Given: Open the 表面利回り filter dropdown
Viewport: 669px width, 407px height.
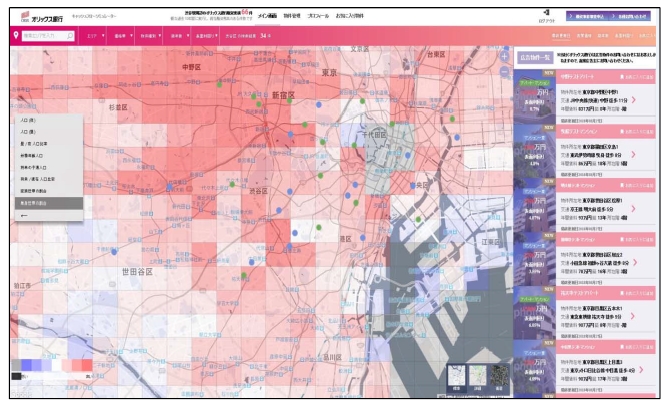Looking at the screenshot, I should tap(207, 36).
